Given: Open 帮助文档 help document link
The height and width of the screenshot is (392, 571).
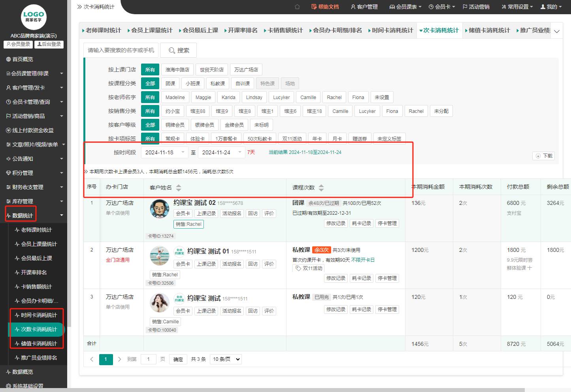Looking at the screenshot, I should [325, 7].
